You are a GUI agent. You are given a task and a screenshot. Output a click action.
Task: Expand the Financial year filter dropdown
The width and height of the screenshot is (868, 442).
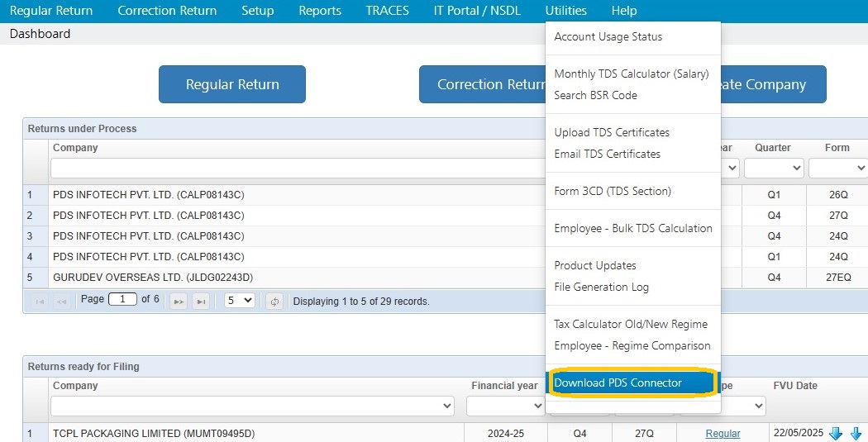click(505, 406)
